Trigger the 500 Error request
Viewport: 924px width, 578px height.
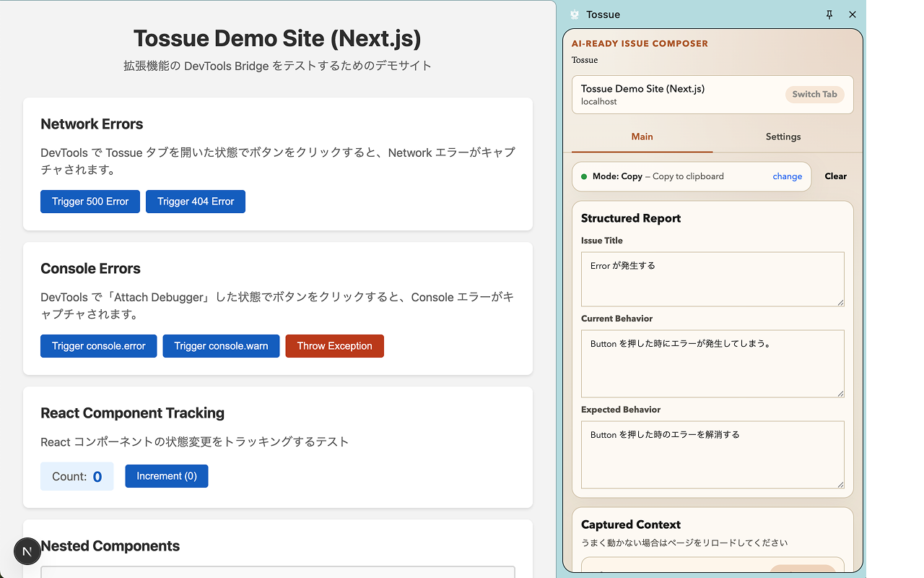[x=90, y=202]
